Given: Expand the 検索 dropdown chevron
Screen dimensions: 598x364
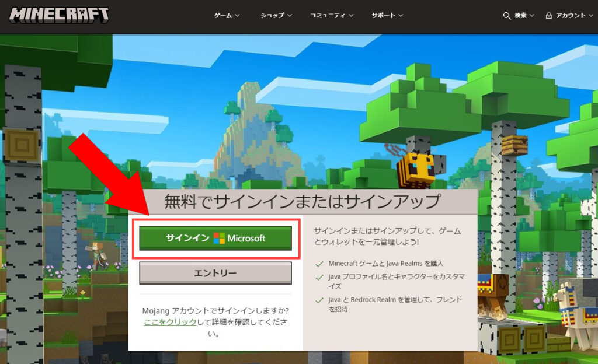Looking at the screenshot, I should point(532,16).
